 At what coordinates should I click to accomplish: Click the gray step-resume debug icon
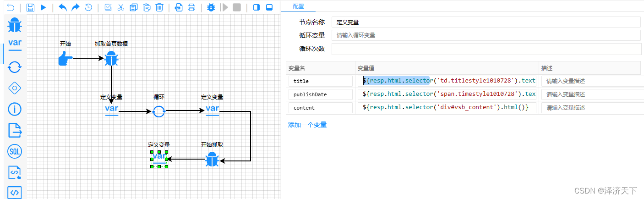tap(224, 7)
